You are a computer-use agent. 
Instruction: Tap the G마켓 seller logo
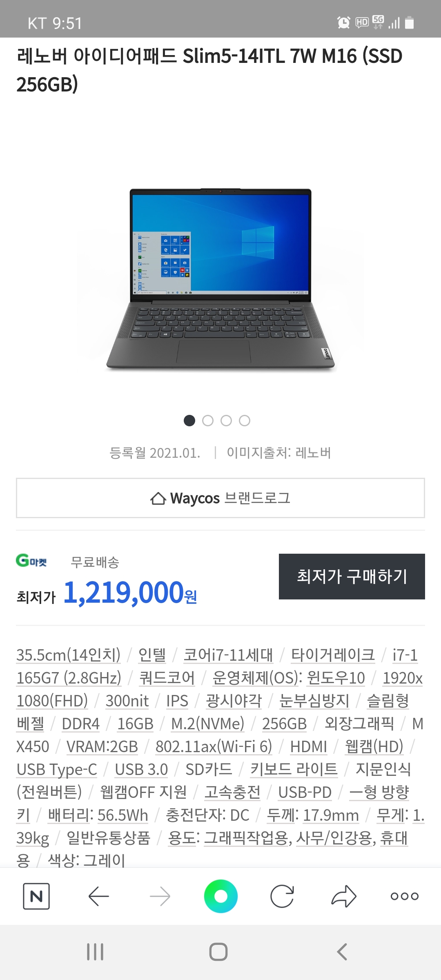[x=31, y=561]
